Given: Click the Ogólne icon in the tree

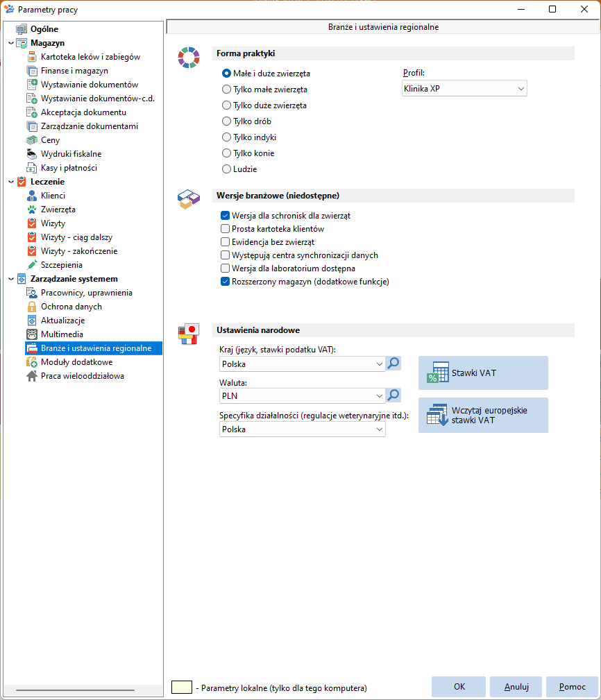Looking at the screenshot, I should click(22, 29).
